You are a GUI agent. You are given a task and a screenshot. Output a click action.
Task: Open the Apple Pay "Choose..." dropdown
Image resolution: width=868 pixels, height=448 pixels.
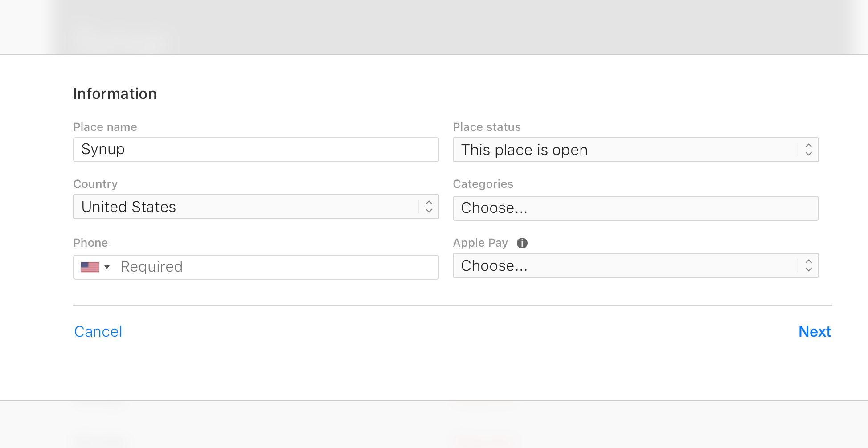point(624,266)
